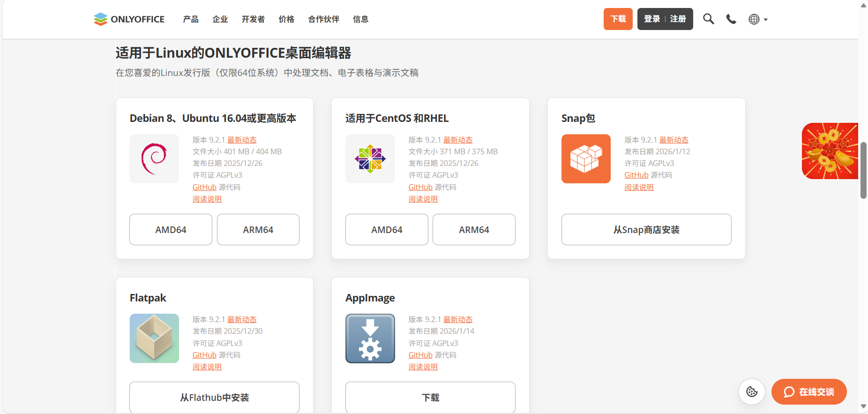This screenshot has height=414, width=868.
Task: Click the scrollbar up arrow
Action: tap(863, 5)
